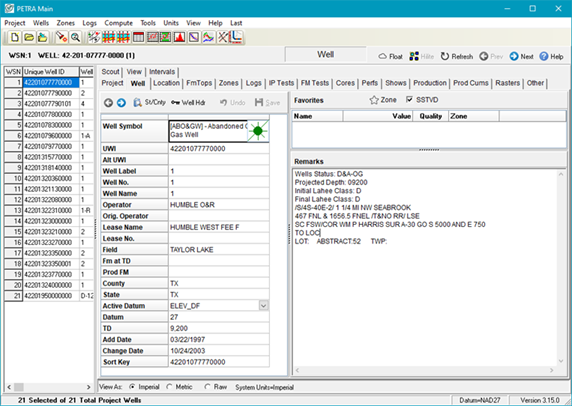Click the Field value TAYLOR LAKE
572x406 pixels.
pos(219,250)
